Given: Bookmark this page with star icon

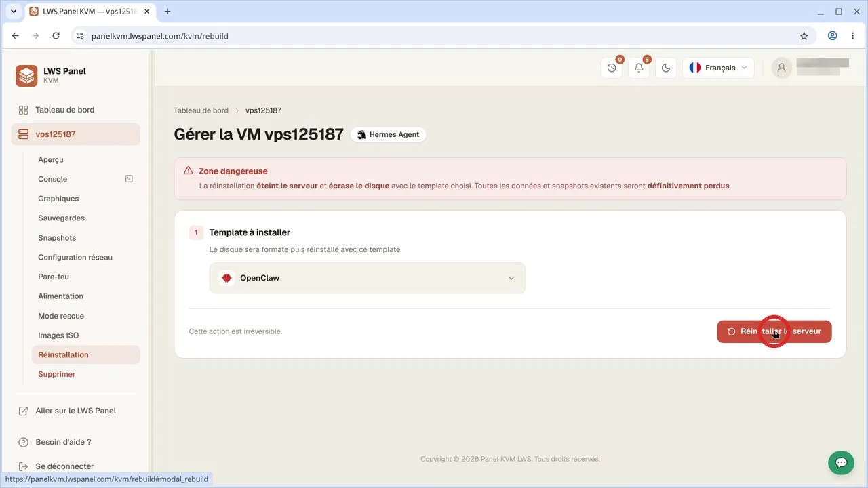Looking at the screenshot, I should (x=804, y=36).
